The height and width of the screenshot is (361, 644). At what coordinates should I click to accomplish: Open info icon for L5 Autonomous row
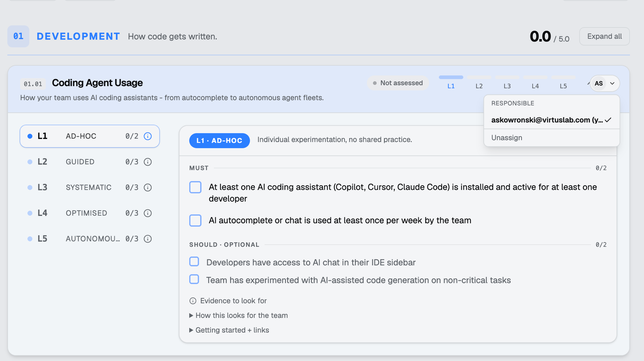(x=148, y=239)
